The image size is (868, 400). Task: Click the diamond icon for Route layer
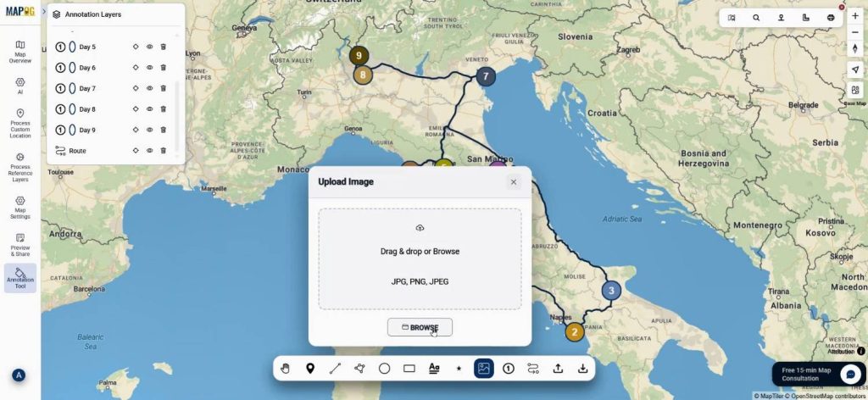(x=136, y=151)
